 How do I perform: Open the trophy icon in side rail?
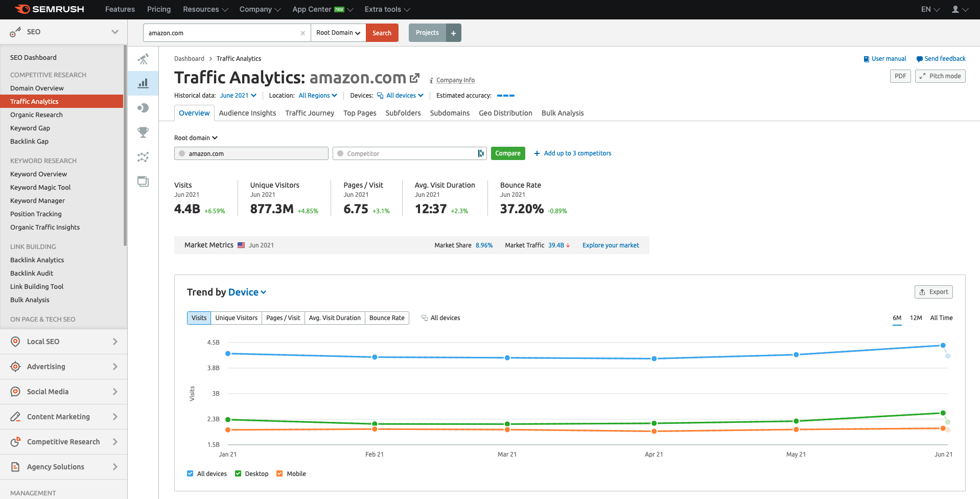(x=143, y=132)
